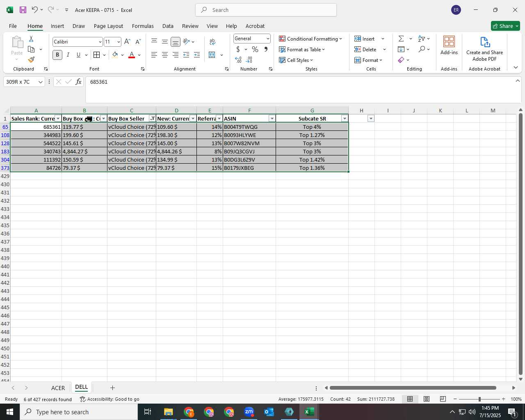Toggle Middle Align
Viewport: 525px width, 420px height.
coord(165,41)
